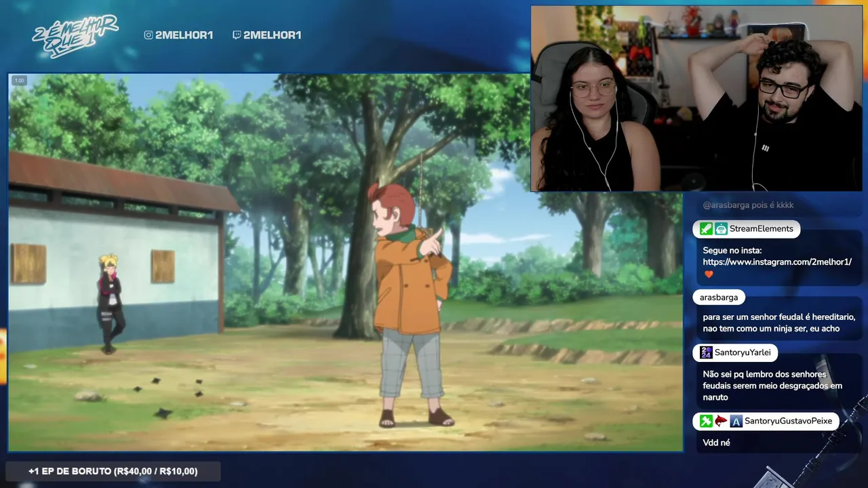
Task: Click the blue A badge beside SantoryuGustavoPeixe
Action: pyautogui.click(x=736, y=422)
